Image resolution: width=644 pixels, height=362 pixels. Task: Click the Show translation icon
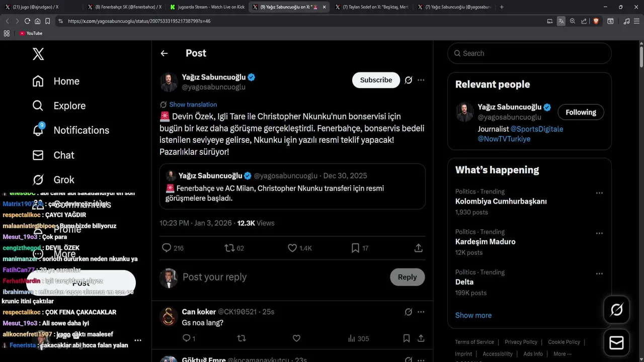[x=164, y=105]
